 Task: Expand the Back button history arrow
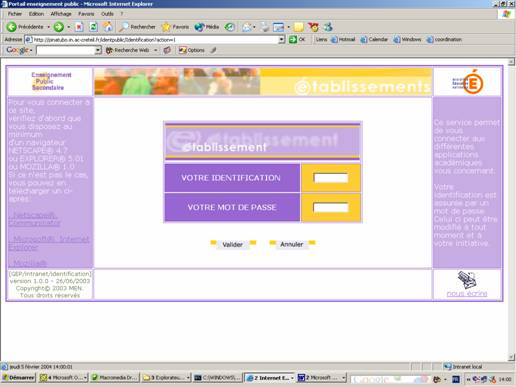(48, 27)
